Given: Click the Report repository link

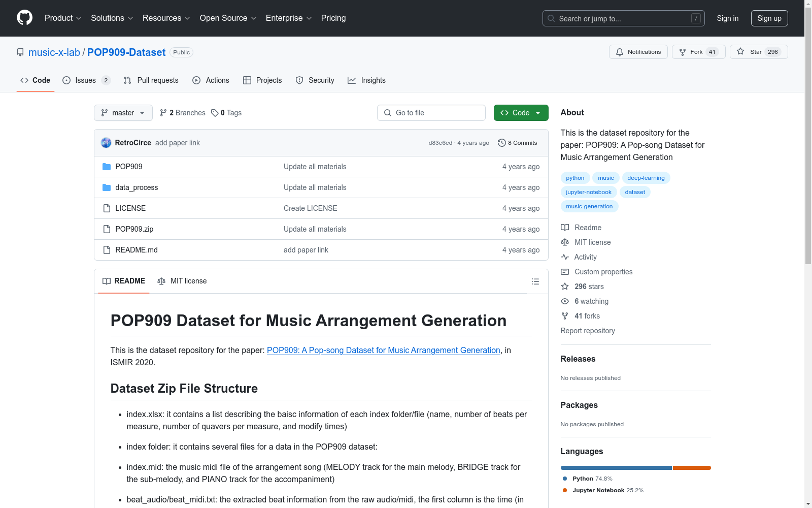Looking at the screenshot, I should (588, 331).
